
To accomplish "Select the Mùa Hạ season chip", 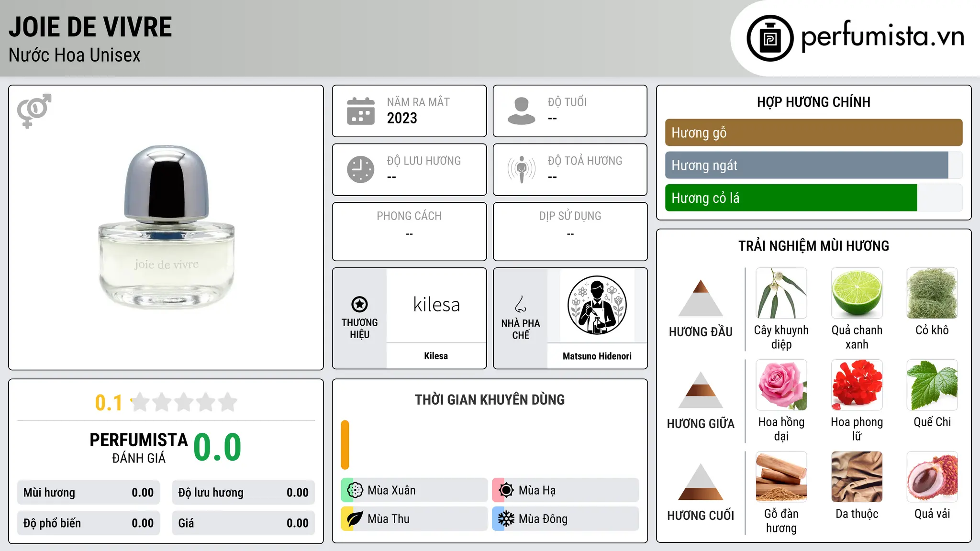I will point(565,490).
